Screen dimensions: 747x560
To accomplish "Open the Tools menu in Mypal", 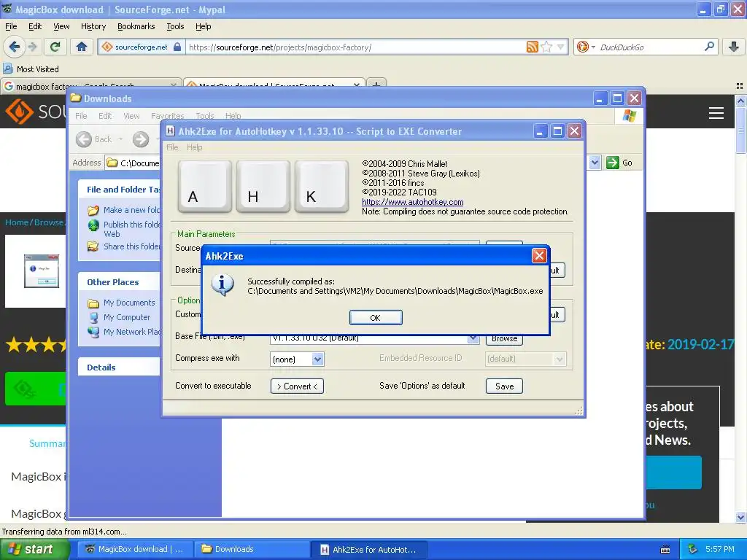I will [175, 26].
